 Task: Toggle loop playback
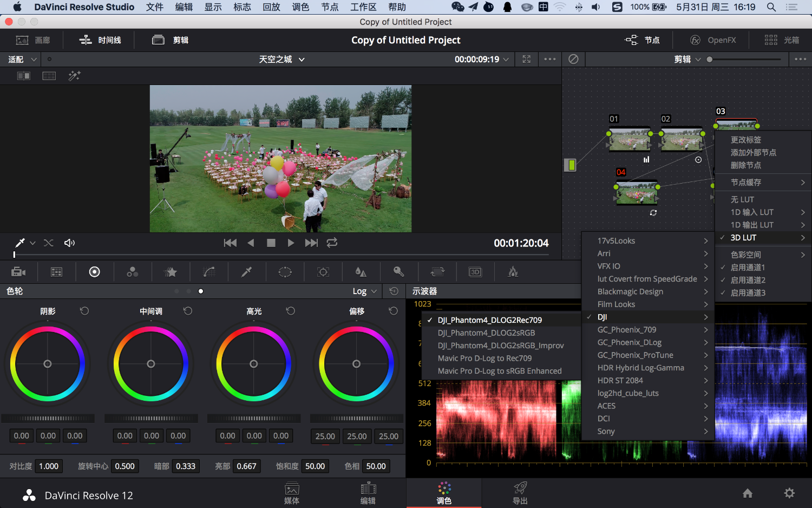[332, 243]
